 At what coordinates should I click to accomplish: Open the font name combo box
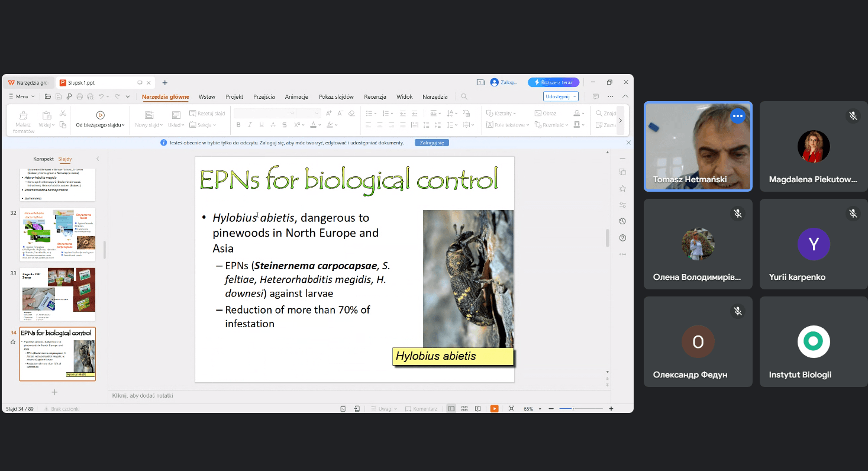pos(264,113)
